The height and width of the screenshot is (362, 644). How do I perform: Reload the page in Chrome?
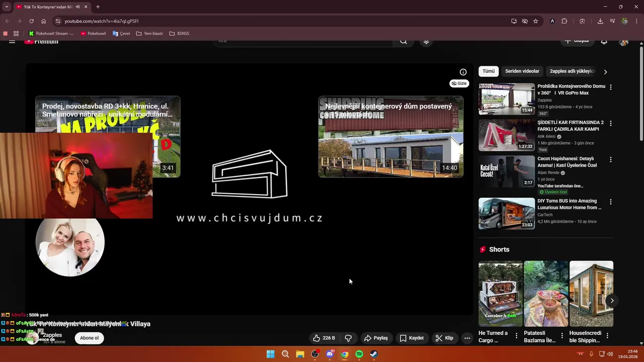point(31,21)
